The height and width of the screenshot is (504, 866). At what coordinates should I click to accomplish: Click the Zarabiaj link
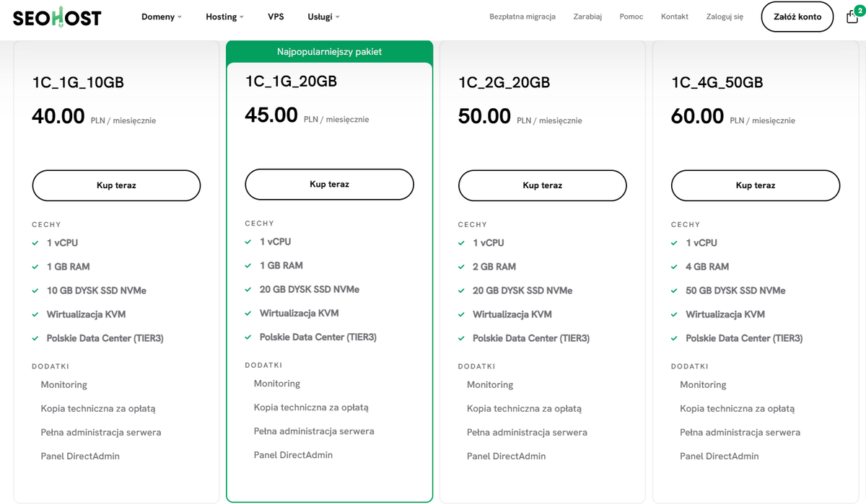tap(587, 16)
